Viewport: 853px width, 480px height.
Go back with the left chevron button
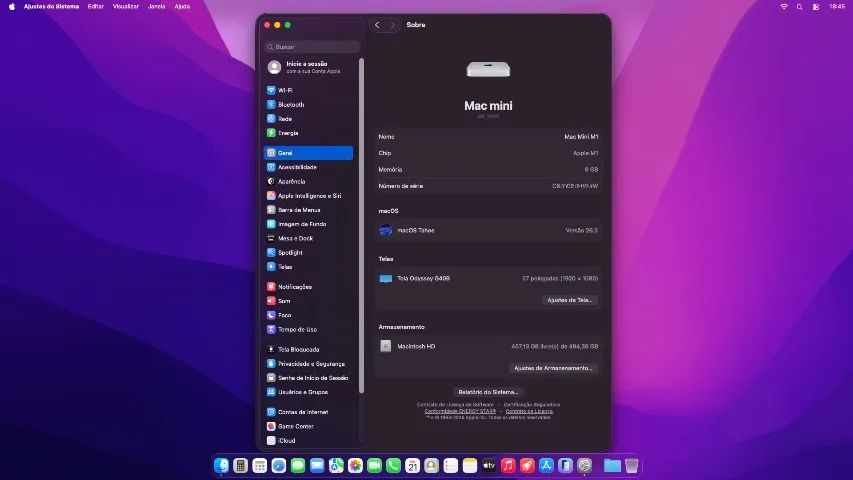pyautogui.click(x=377, y=25)
